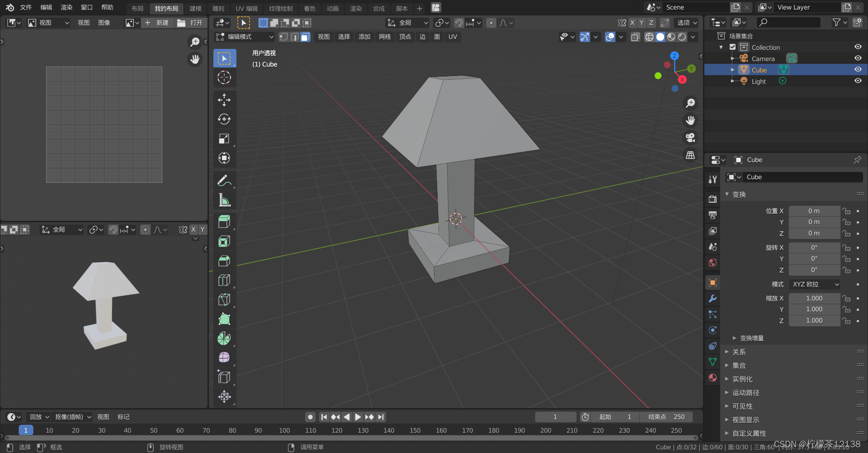Select the Annotate pencil tool

[x=224, y=180]
